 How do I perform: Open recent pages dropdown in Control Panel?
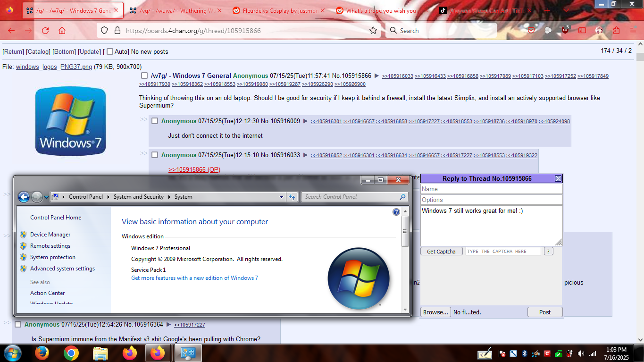point(47,197)
